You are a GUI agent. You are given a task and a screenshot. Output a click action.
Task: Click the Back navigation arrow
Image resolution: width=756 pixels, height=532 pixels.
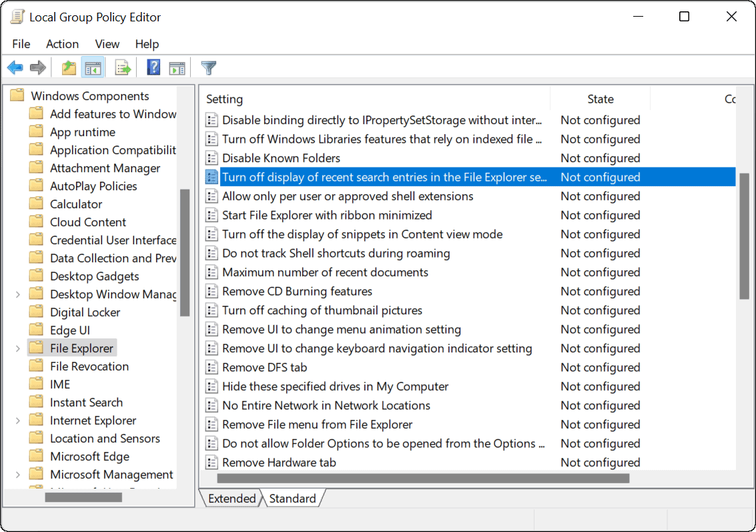(15, 67)
